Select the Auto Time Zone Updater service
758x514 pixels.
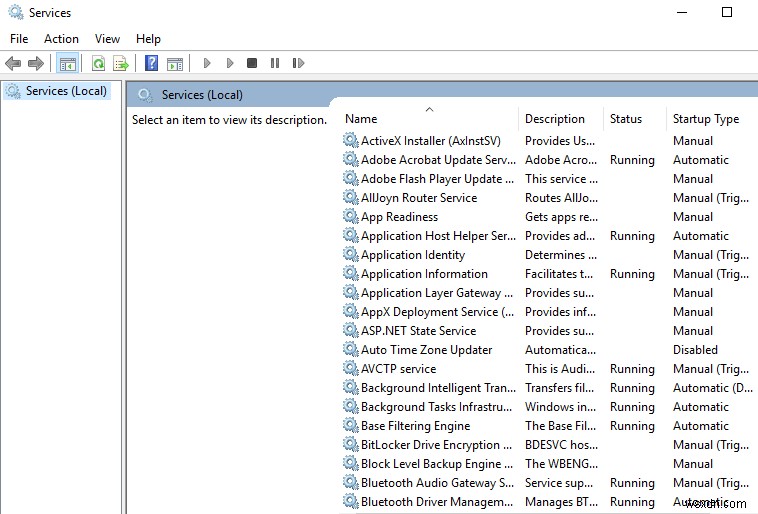click(549, 350)
